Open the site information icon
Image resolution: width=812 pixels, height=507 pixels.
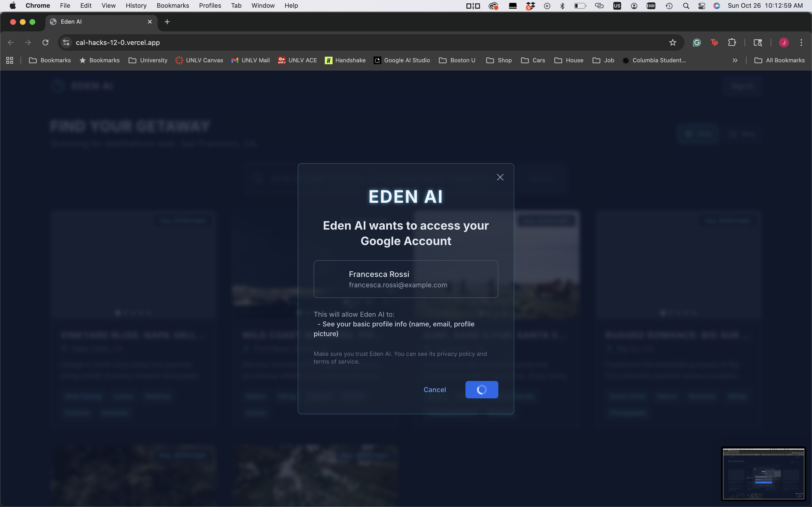click(66, 42)
